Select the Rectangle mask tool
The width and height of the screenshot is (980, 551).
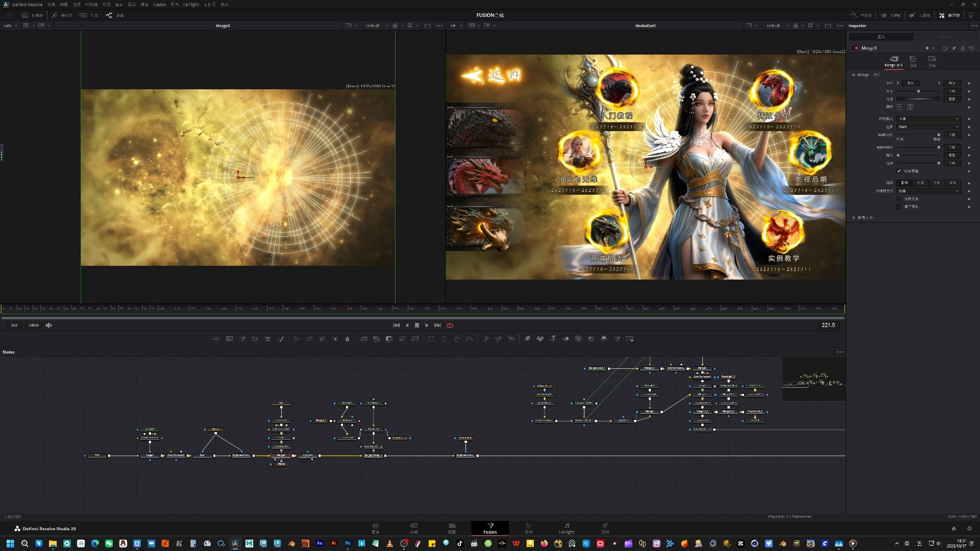pyautogui.click(x=431, y=339)
